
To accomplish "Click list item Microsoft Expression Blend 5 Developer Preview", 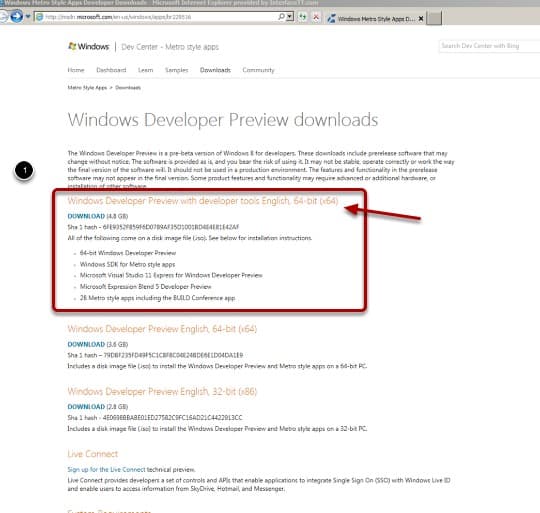I will click(145, 287).
